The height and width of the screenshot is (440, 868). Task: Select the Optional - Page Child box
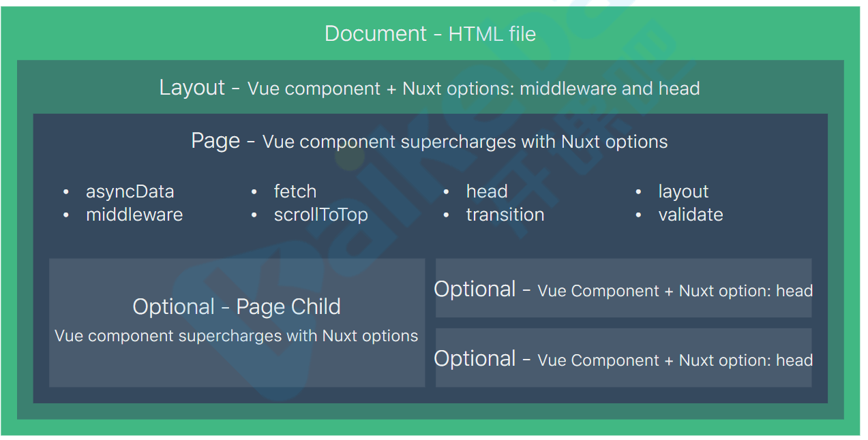[237, 322]
